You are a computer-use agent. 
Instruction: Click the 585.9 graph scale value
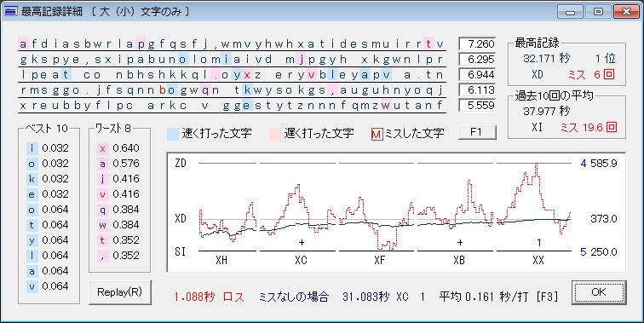pyautogui.click(x=604, y=164)
